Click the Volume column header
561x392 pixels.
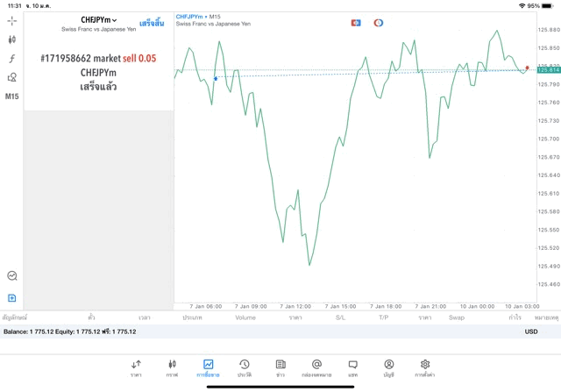(x=245, y=317)
